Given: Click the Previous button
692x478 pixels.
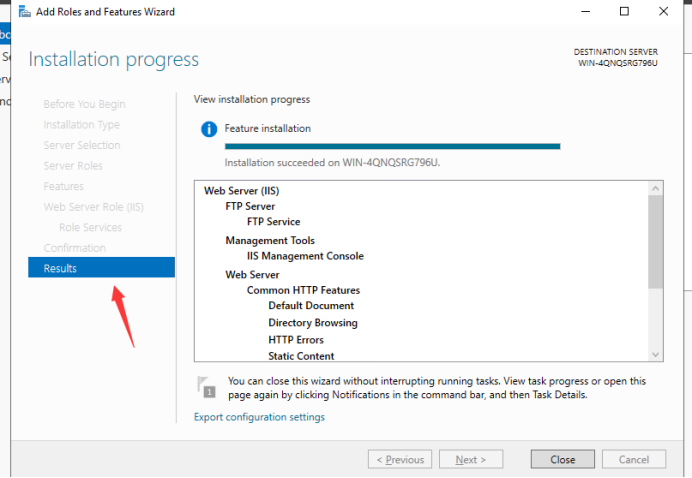Looking at the screenshot, I should coord(400,459).
